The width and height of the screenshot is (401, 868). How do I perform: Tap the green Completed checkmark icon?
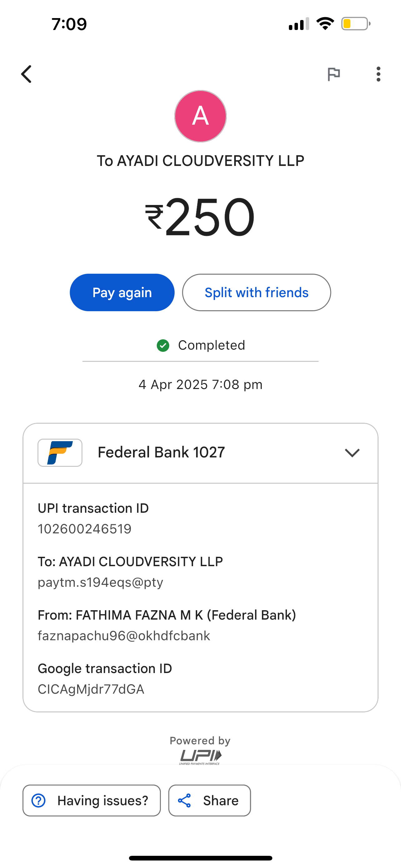(x=163, y=345)
